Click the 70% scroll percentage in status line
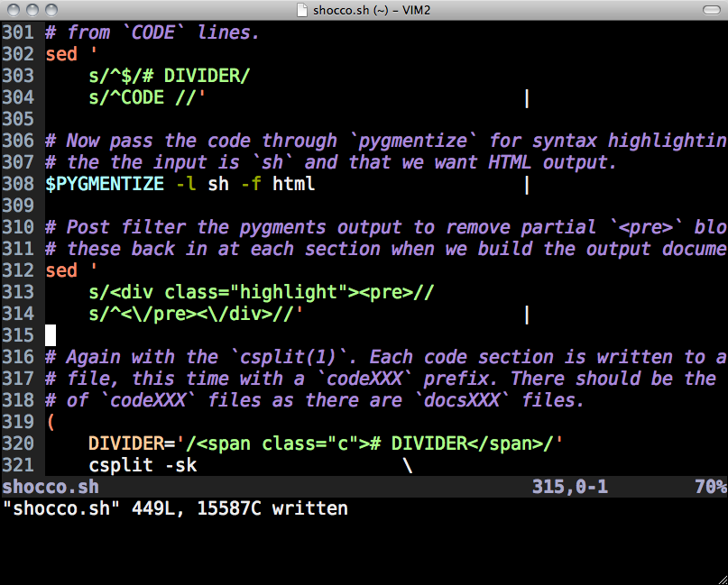The height and width of the screenshot is (585, 728). tap(710, 488)
